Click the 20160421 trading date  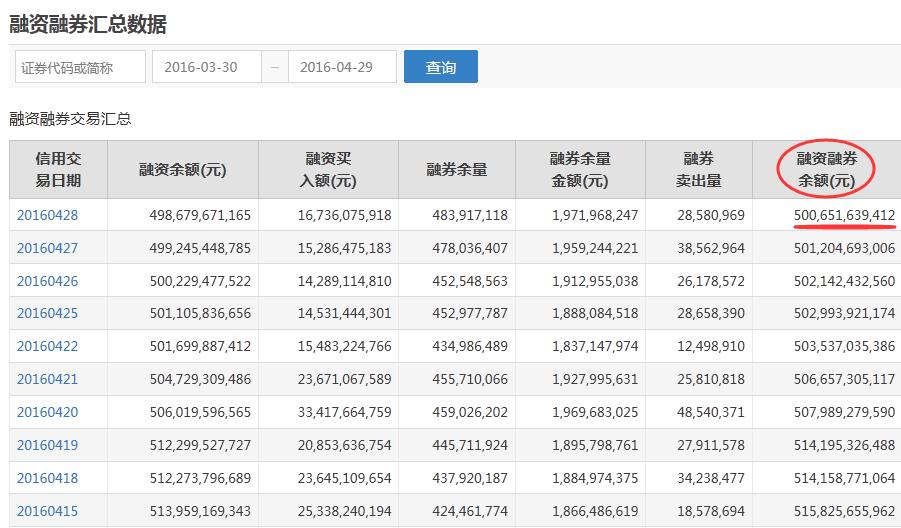(x=47, y=379)
